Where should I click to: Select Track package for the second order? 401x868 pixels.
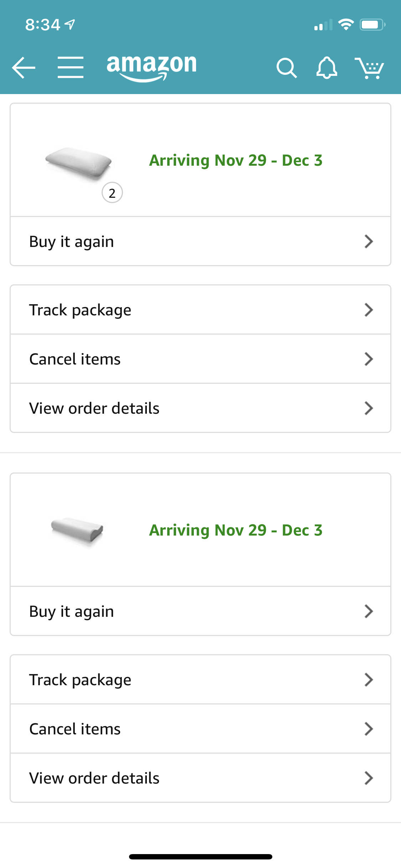pos(200,680)
